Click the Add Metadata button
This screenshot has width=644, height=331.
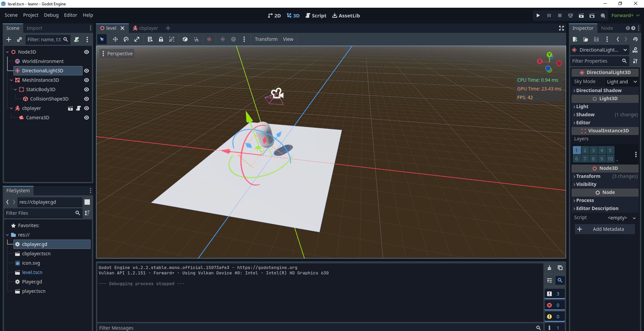pos(605,229)
